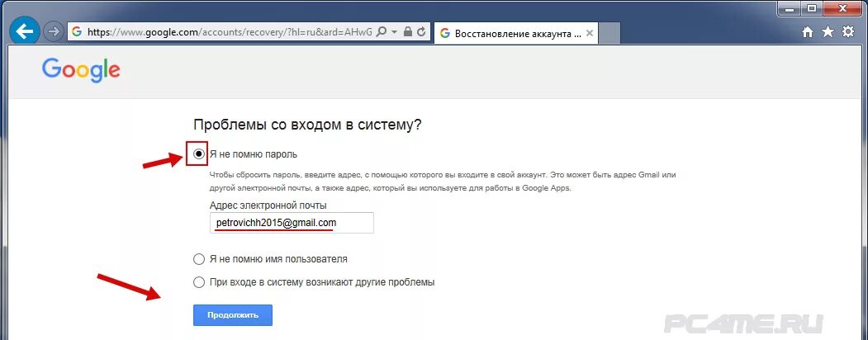868x340 pixels.
Task: Open the browser Home page icon
Action: 808,32
